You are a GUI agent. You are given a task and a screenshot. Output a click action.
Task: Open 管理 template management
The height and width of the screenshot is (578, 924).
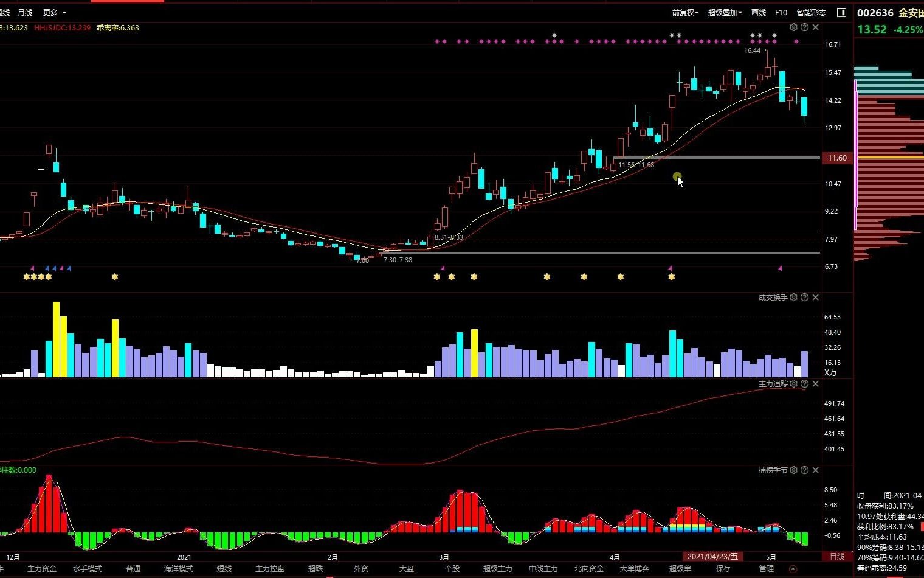pyautogui.click(x=767, y=569)
